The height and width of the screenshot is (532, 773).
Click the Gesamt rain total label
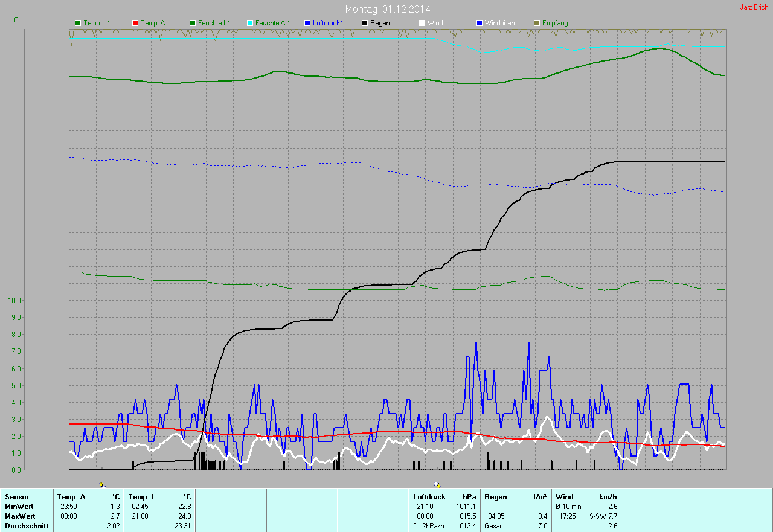496,526
